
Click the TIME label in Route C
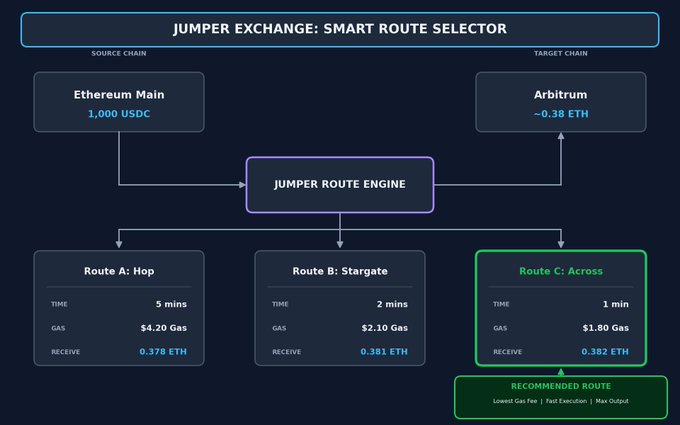(501, 304)
